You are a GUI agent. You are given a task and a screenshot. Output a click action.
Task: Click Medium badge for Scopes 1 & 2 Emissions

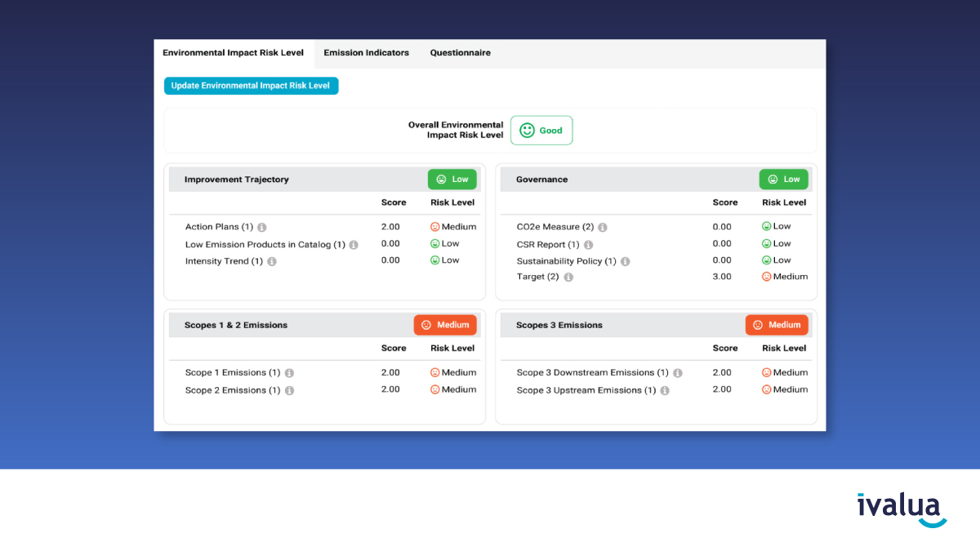(445, 325)
